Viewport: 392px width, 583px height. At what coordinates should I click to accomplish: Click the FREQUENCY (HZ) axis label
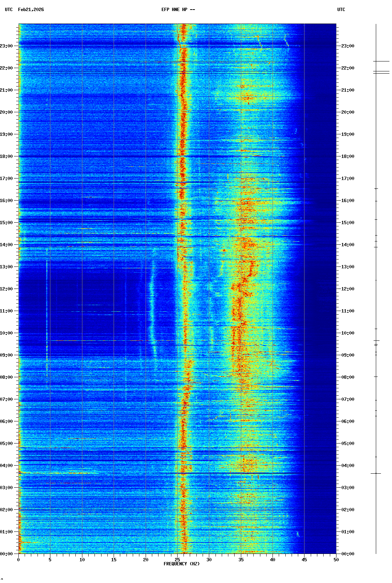(x=182, y=564)
